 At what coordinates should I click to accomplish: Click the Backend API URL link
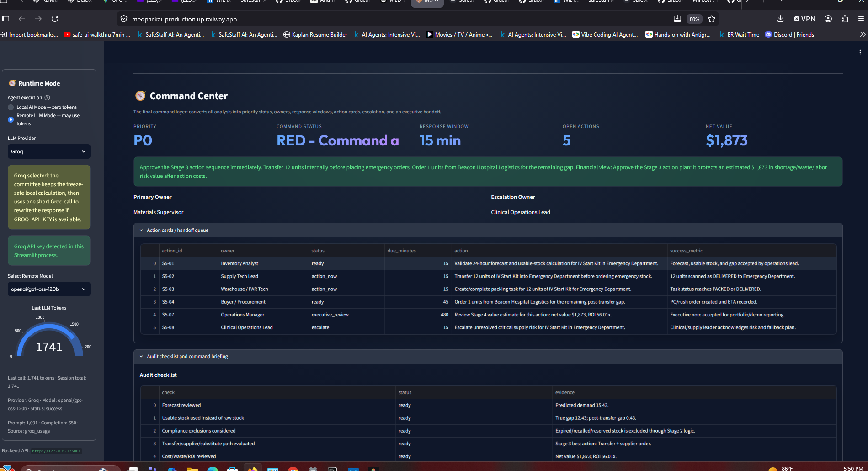point(56,451)
